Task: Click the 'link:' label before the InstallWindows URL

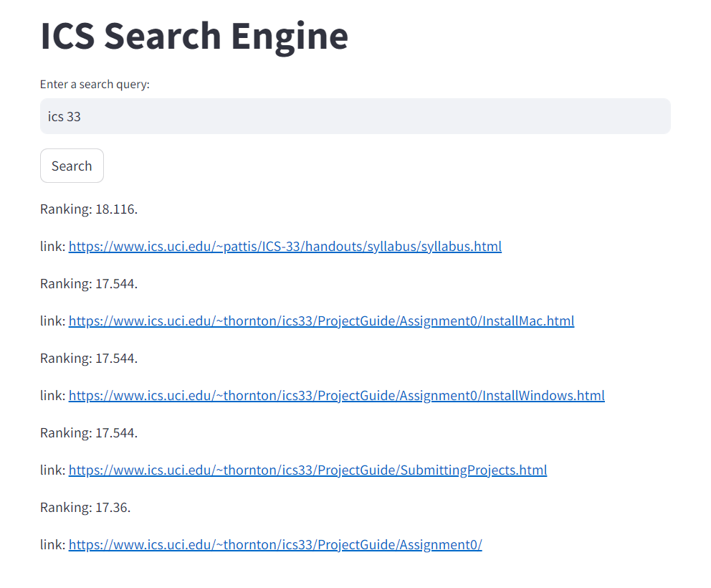Action: [53, 395]
